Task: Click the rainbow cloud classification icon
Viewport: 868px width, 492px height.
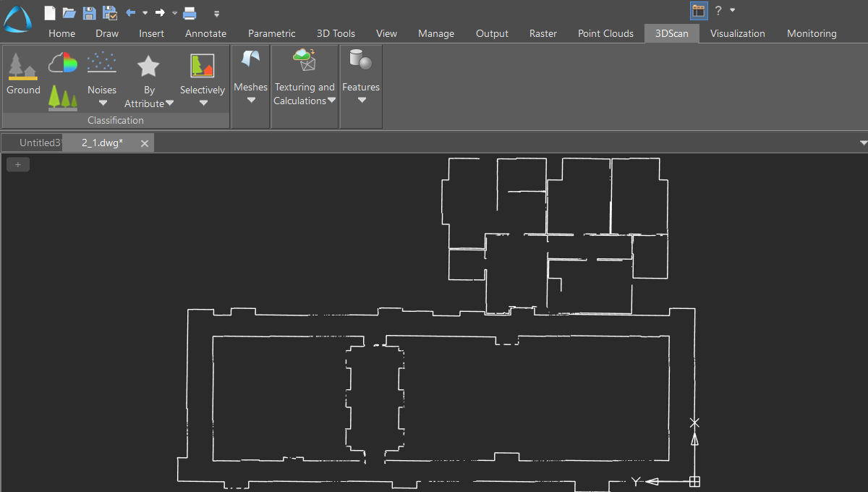Action: coord(63,64)
